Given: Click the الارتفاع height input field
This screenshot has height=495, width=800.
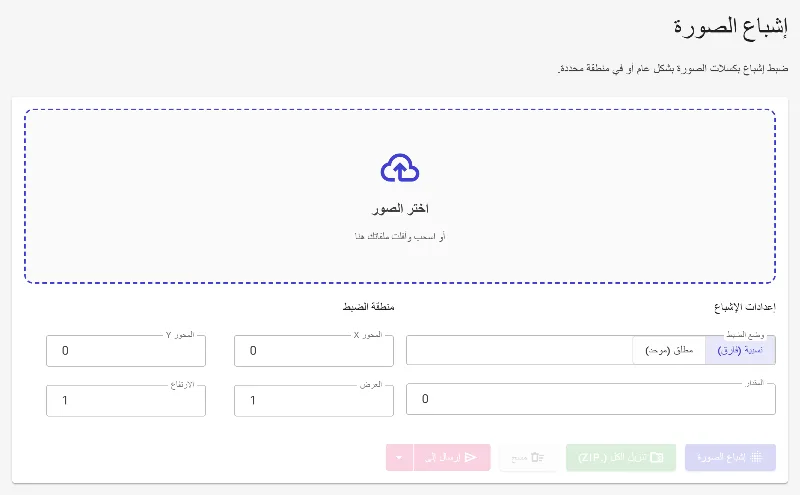Looking at the screenshot, I should click(126, 401).
